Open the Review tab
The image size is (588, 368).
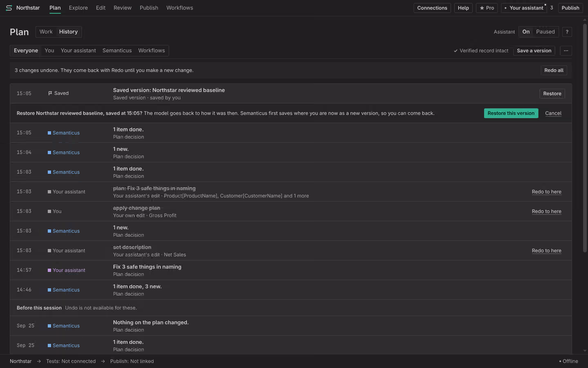click(x=122, y=8)
